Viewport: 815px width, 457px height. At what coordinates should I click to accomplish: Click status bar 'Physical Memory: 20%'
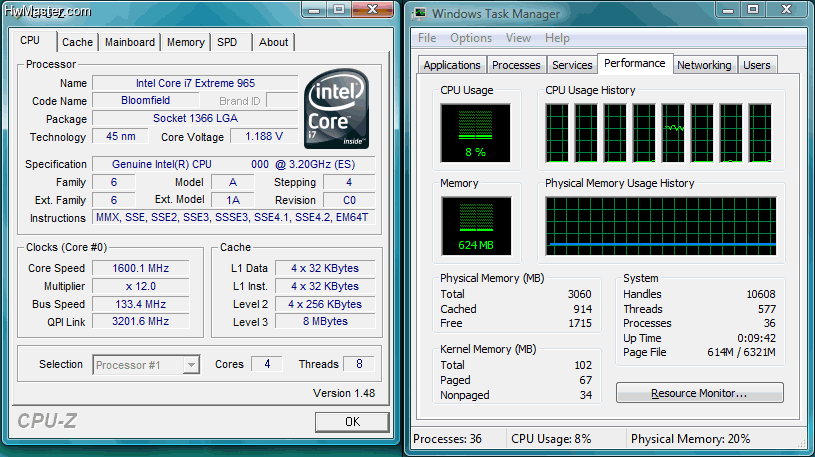pos(690,439)
